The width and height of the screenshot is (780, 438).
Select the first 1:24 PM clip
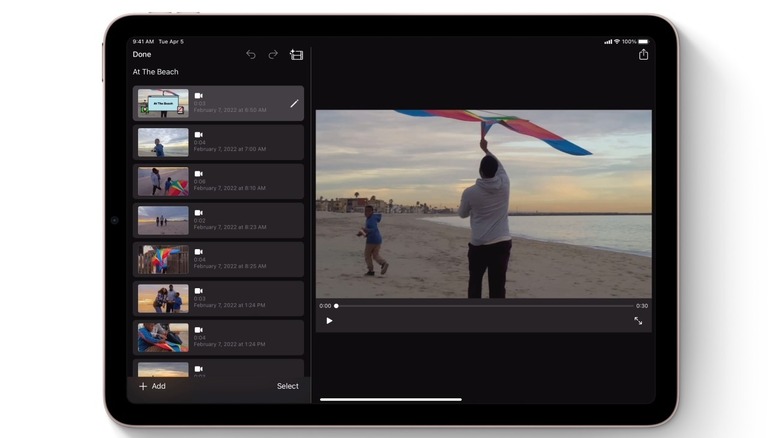coord(218,298)
